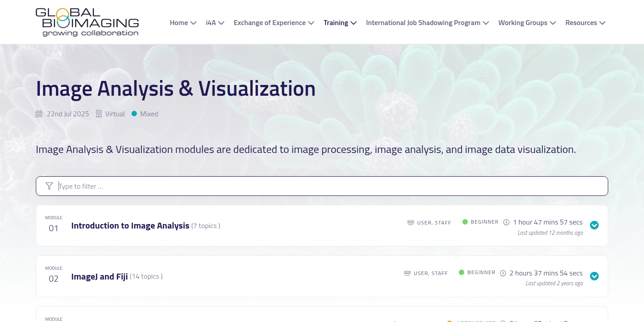The image size is (644, 322).
Task: Expand the ImageJ and Fiji module details
Action: coord(594,276)
